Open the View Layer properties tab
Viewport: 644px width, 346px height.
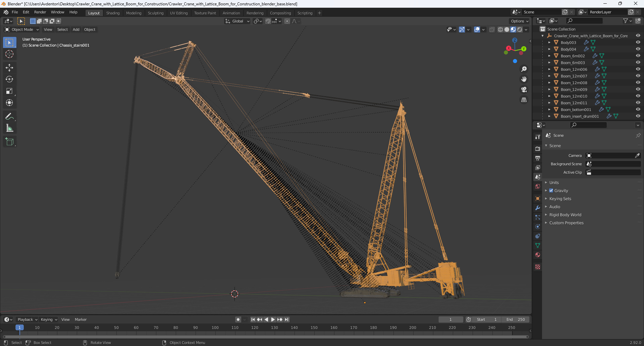point(538,167)
